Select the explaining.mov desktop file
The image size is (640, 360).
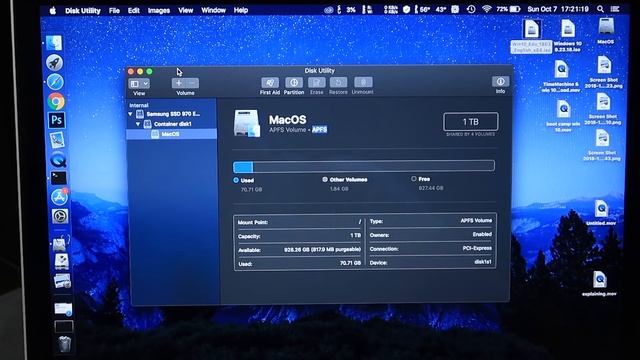click(600, 283)
